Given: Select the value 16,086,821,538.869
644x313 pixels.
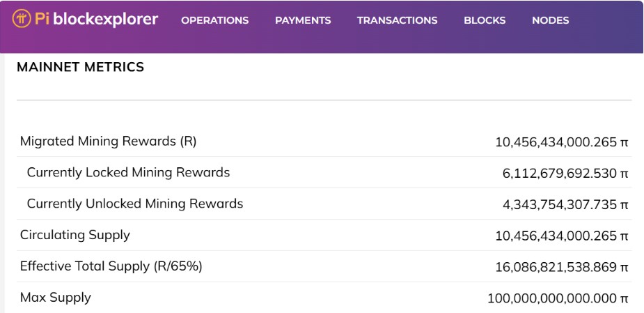Looking at the screenshot, I should pos(562,268).
